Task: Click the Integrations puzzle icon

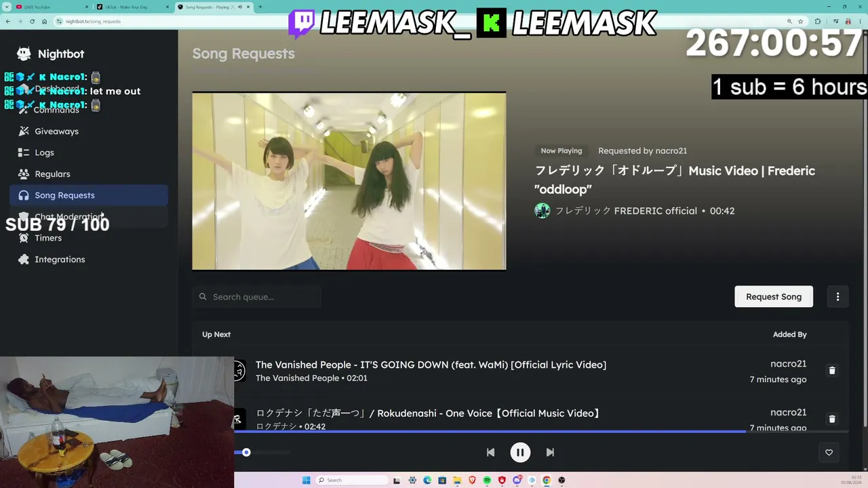Action: [x=24, y=259]
